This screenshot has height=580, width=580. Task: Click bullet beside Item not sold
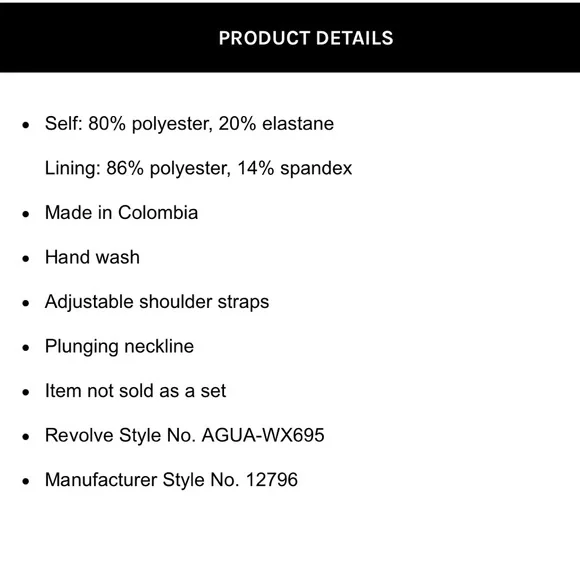point(26,392)
